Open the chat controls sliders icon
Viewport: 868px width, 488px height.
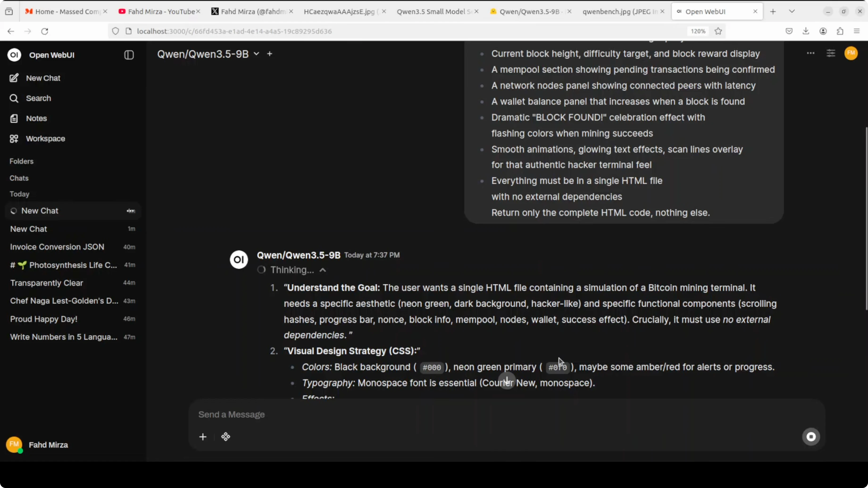[830, 53]
